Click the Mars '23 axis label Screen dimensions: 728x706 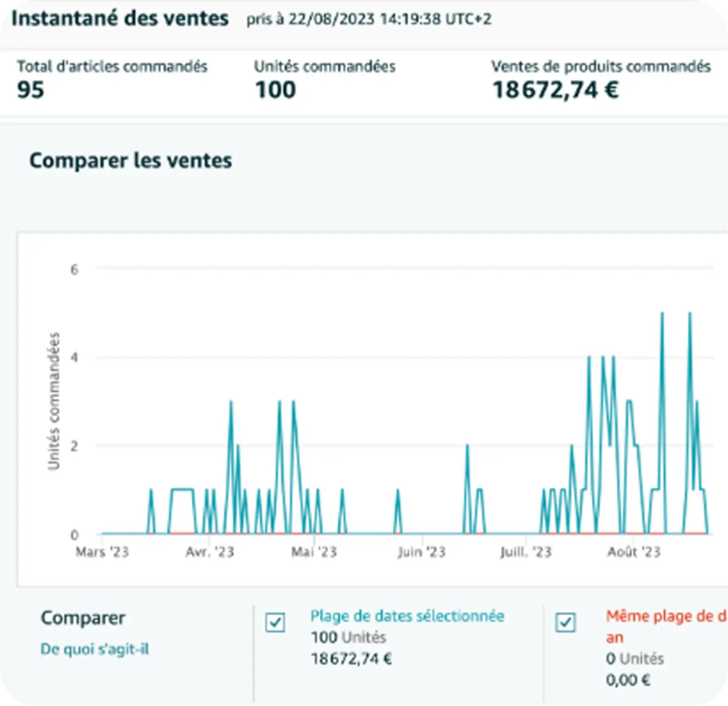[x=102, y=551]
